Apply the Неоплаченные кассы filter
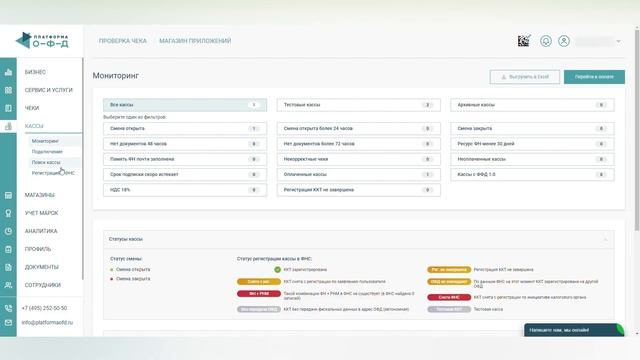 (x=532, y=159)
